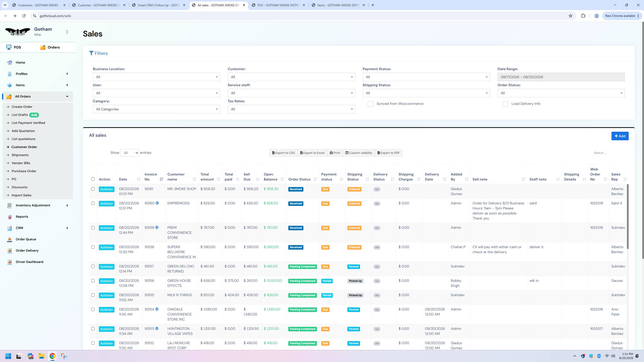Bookmark this page with star icon

(x=571, y=16)
